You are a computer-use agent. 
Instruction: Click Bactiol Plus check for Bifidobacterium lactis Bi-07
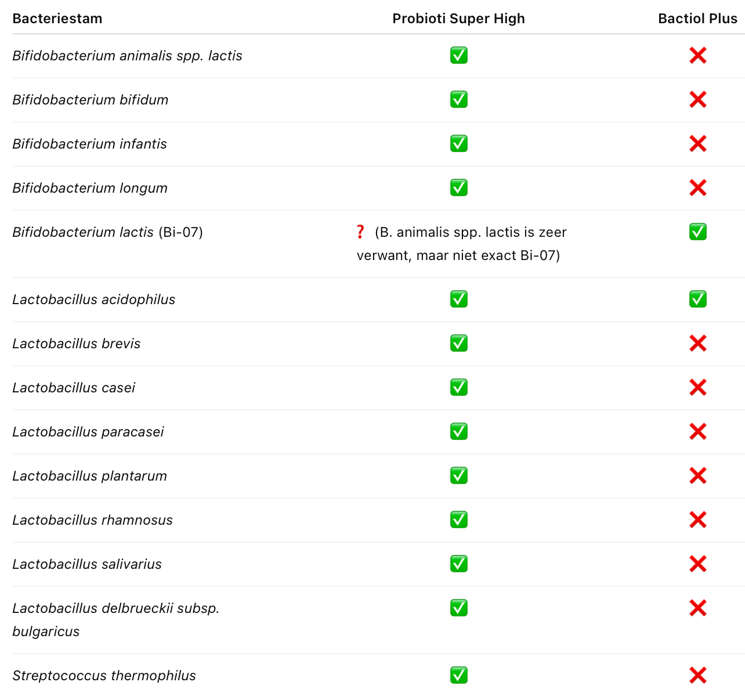coord(697,232)
